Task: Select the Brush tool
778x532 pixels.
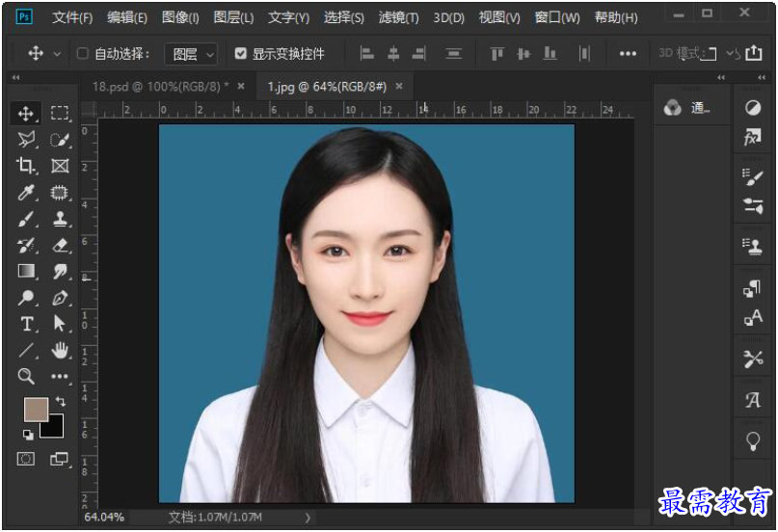Action: tap(26, 219)
